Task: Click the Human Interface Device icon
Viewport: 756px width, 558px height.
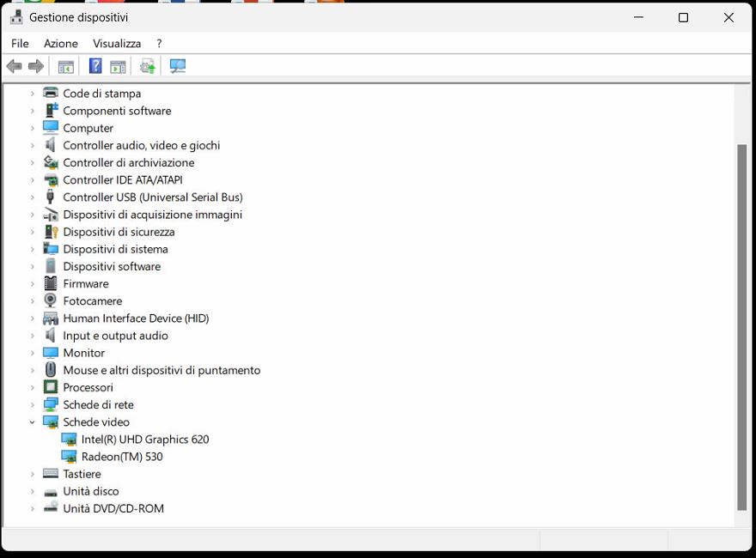Action: (51, 318)
